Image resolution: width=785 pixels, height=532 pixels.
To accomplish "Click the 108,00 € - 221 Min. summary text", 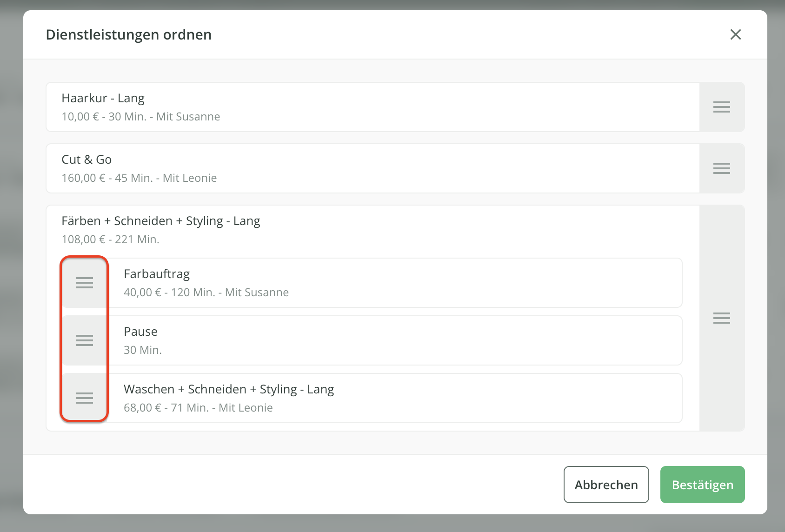I will pos(110,239).
